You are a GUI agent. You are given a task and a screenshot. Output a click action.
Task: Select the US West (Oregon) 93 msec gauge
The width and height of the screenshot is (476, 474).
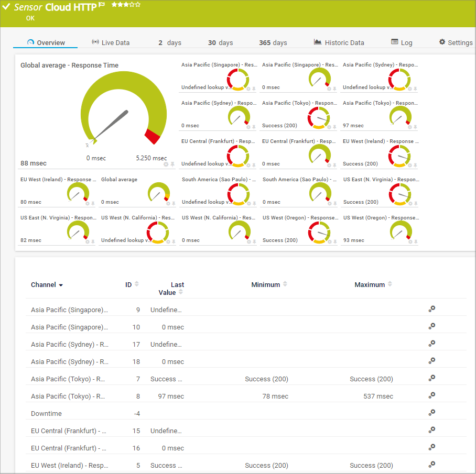click(x=401, y=230)
